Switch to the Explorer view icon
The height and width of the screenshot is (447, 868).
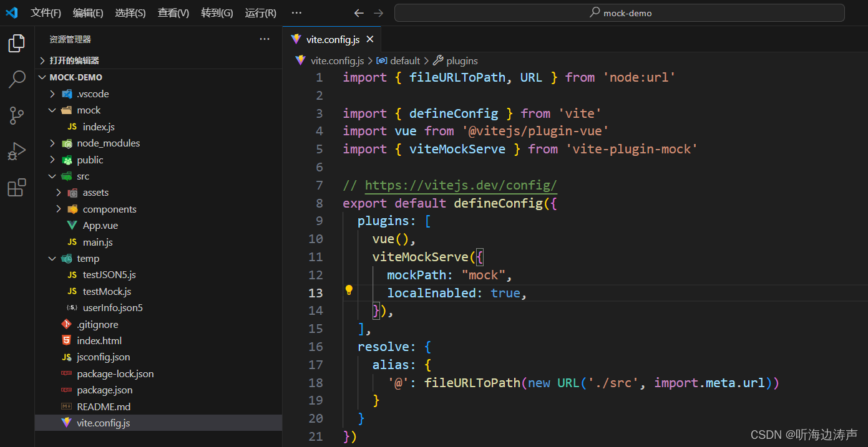click(x=16, y=43)
